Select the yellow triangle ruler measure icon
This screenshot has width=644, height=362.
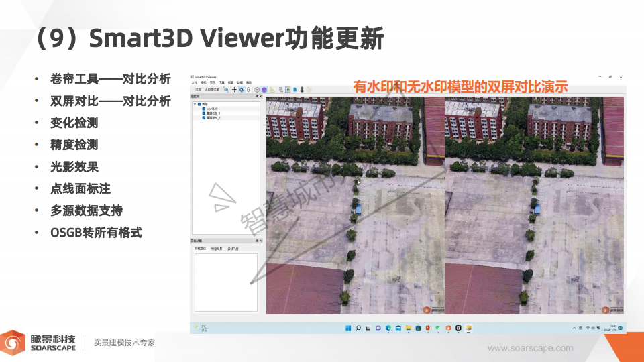272,89
